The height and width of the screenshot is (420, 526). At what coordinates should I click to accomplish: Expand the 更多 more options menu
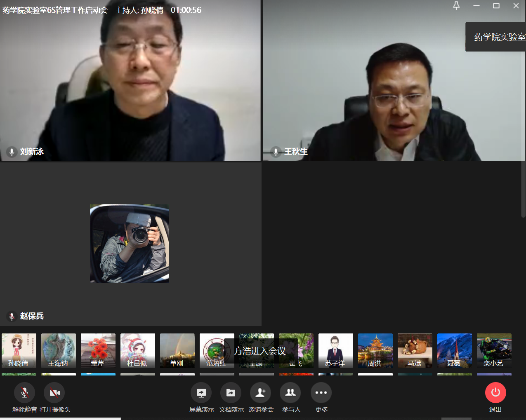pyautogui.click(x=321, y=393)
